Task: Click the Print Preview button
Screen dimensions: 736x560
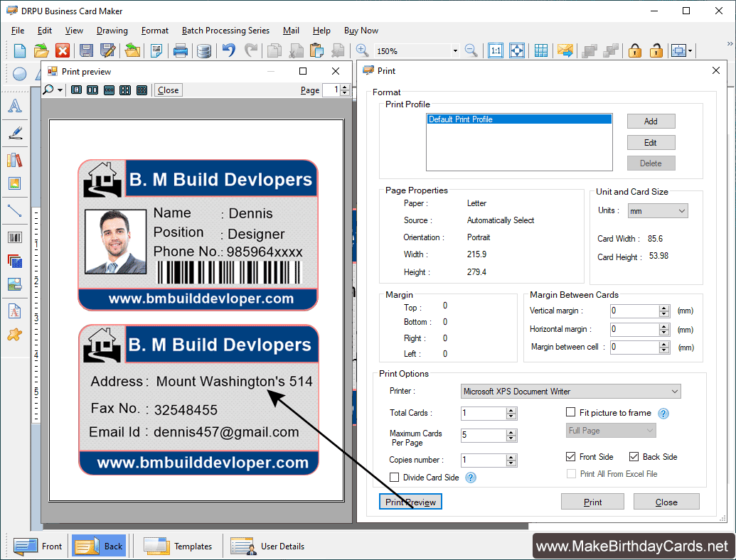Action: (411, 502)
